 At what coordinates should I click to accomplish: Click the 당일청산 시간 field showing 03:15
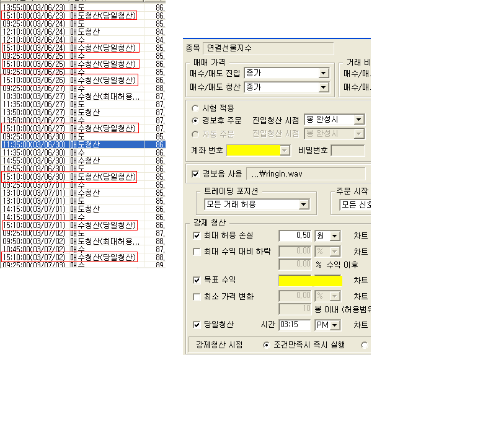click(295, 324)
